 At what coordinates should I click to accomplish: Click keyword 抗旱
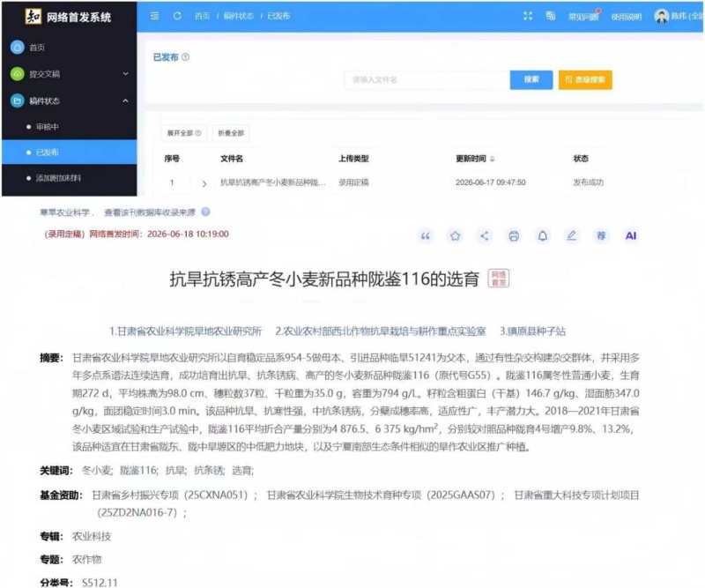pyautogui.click(x=175, y=471)
